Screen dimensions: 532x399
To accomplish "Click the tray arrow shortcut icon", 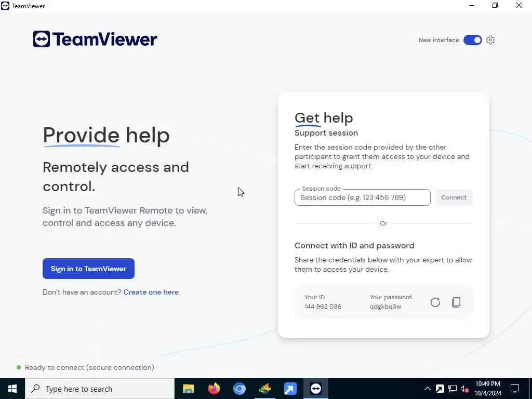I will tap(440, 389).
